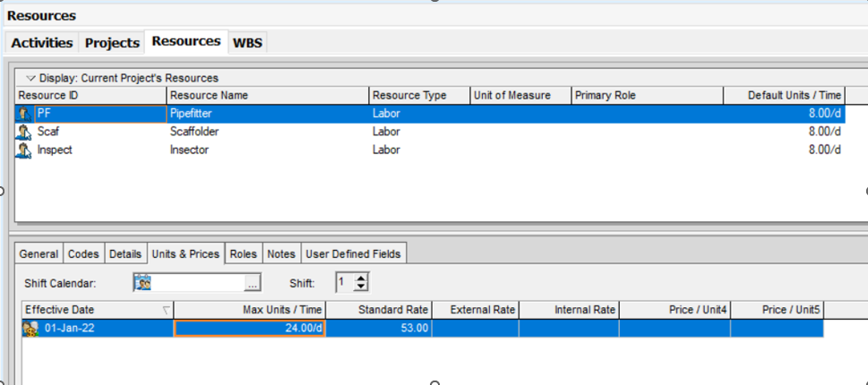The height and width of the screenshot is (385, 868).
Task: Switch to the Activities tab
Action: coord(42,43)
